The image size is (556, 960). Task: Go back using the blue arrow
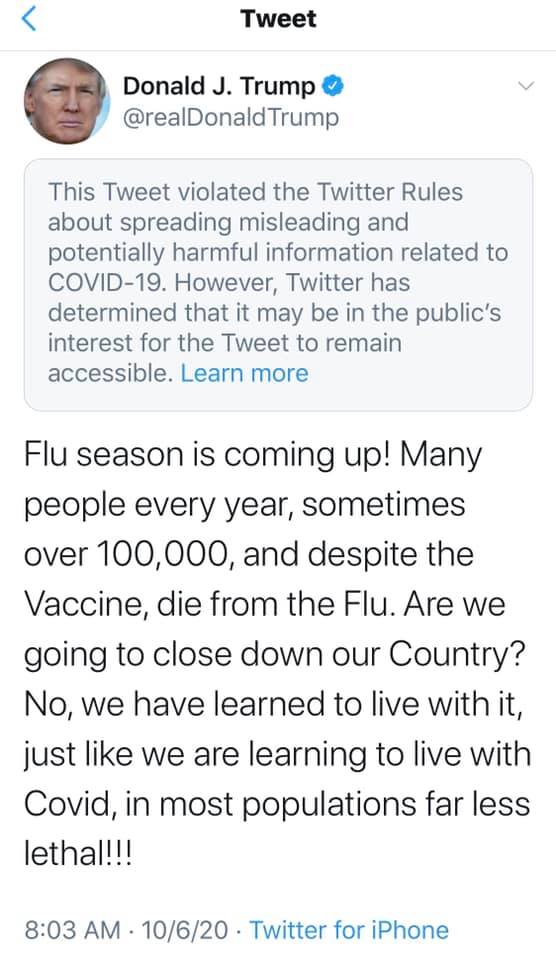pos(29,19)
